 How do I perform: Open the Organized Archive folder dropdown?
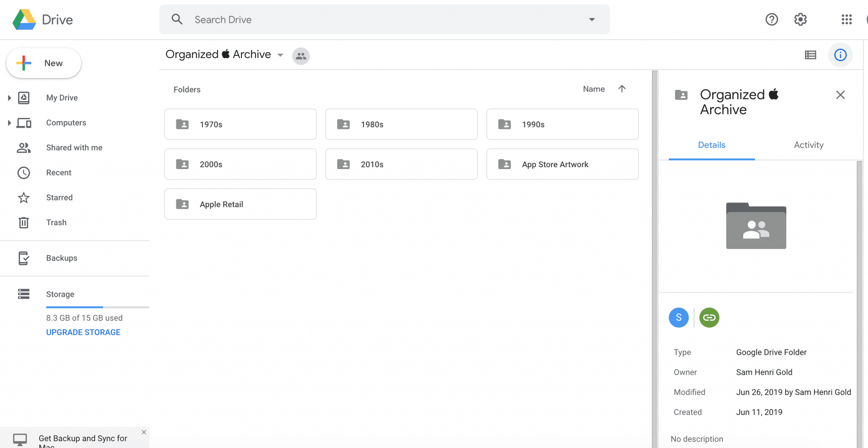[280, 55]
